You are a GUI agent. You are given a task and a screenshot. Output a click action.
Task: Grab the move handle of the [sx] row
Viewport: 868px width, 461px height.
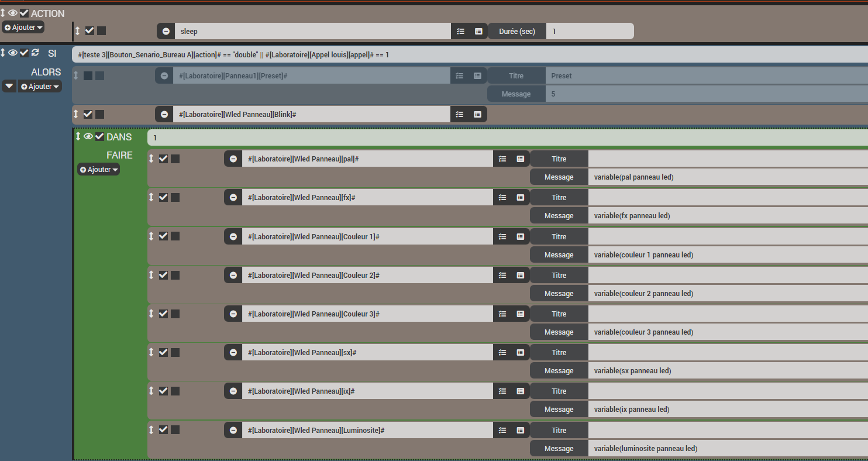point(151,352)
